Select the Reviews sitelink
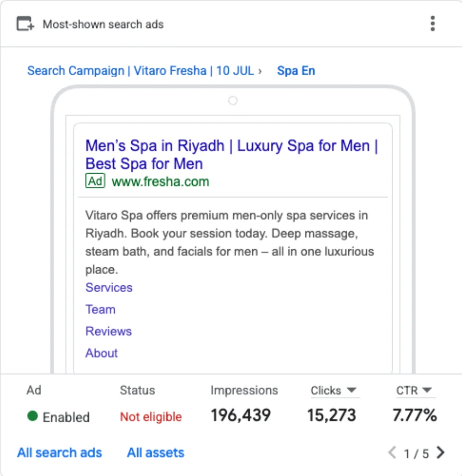This screenshot has width=462, height=476. [x=109, y=331]
